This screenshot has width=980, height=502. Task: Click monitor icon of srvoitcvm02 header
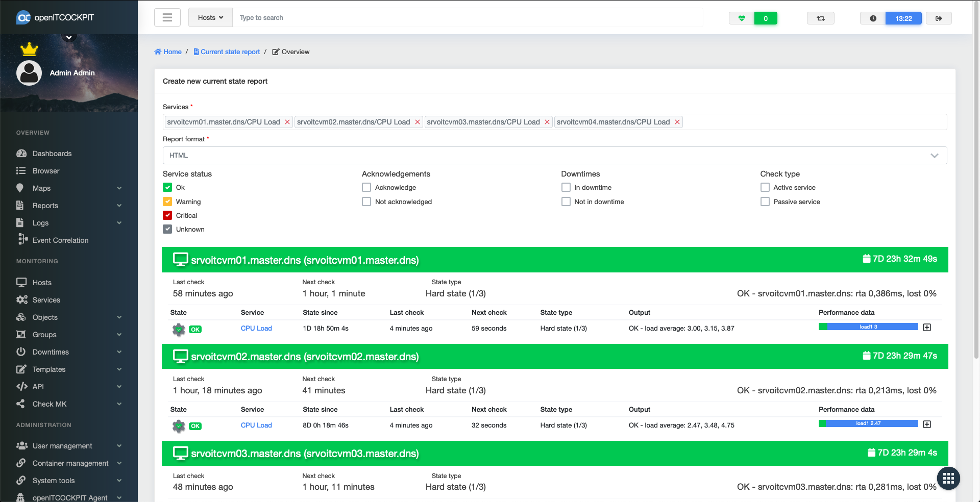tap(180, 356)
